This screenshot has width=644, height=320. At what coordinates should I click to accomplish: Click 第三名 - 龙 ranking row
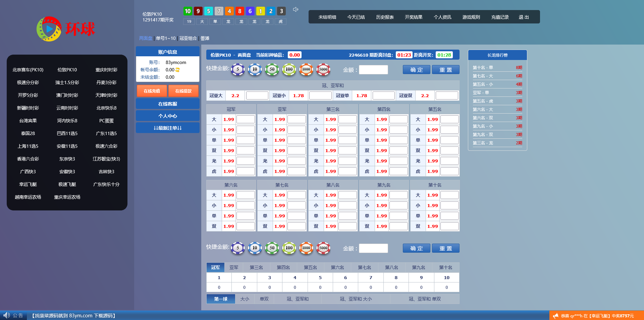(x=497, y=143)
